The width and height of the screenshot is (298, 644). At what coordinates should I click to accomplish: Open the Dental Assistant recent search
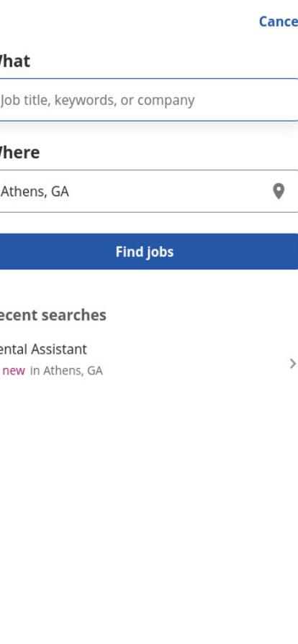pos(148,359)
